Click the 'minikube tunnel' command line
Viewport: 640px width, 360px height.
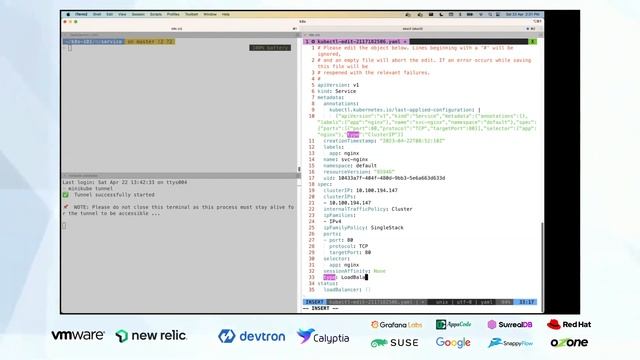click(90, 189)
